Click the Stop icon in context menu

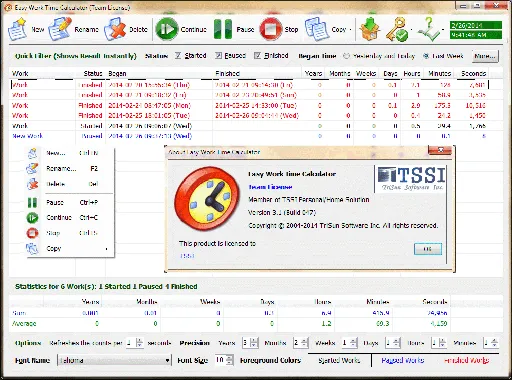click(32, 233)
